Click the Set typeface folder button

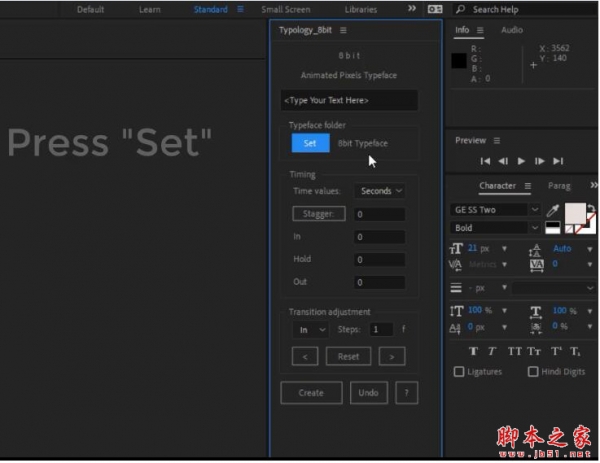click(310, 143)
